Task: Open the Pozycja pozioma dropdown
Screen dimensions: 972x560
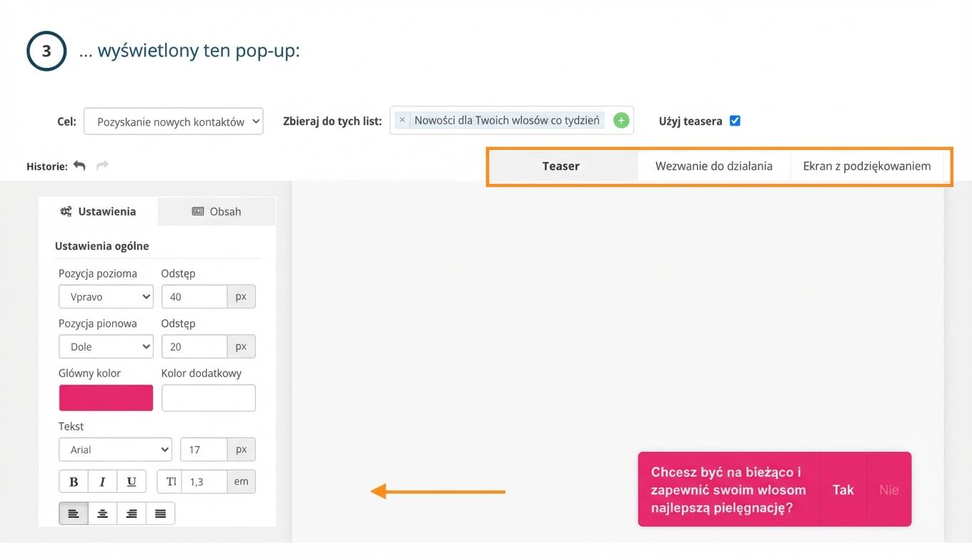Action: [106, 296]
